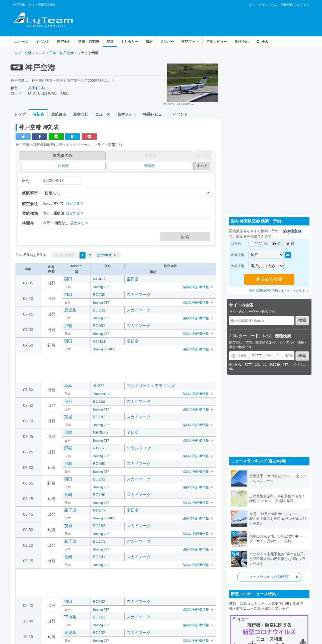322x644 pixels.
Task: Open the 出発空港 神戸 dropdown
Action: [x=266, y=255]
